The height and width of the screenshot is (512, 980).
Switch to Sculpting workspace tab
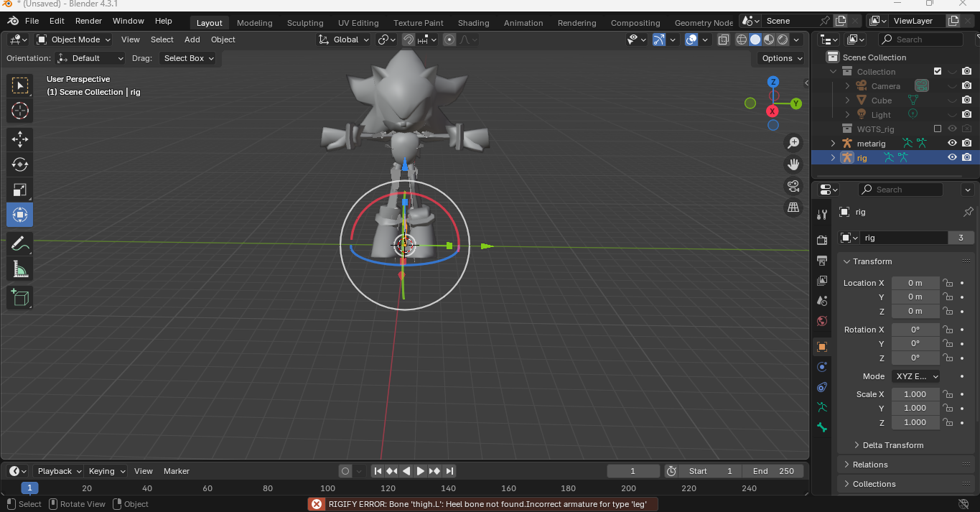305,23
